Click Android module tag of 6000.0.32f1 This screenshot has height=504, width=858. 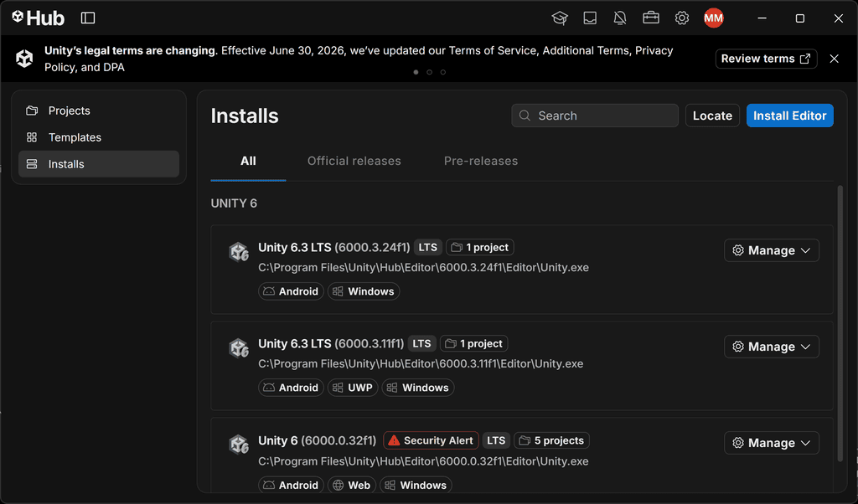[291, 485]
